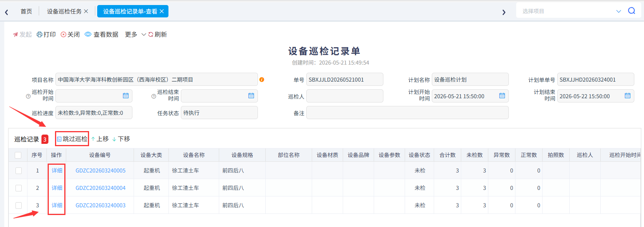This screenshot has height=227, width=644.
Task: Expand the 更多 menu
Action: click(136, 34)
